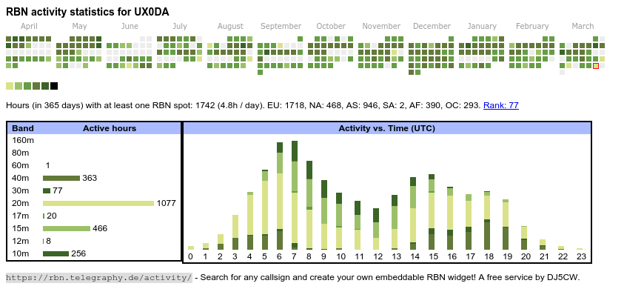This screenshot has width=644, height=289.
Task: Click the '10m' band label
Action: pos(21,253)
